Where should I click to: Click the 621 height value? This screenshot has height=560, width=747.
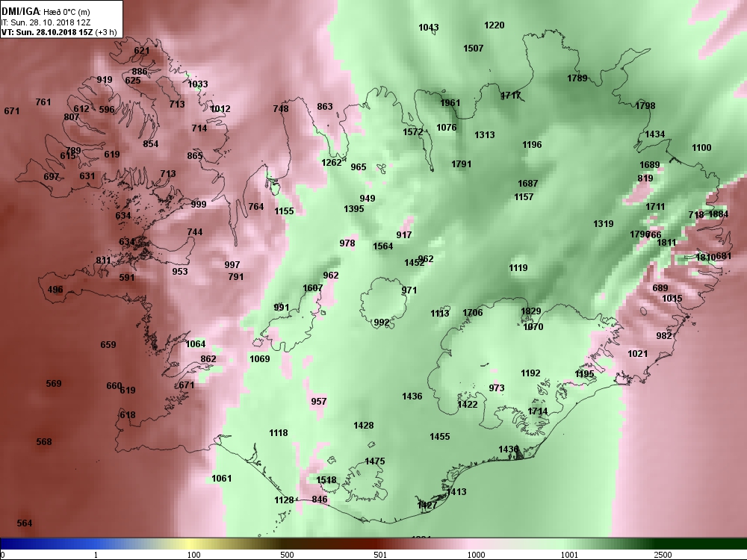(141, 51)
